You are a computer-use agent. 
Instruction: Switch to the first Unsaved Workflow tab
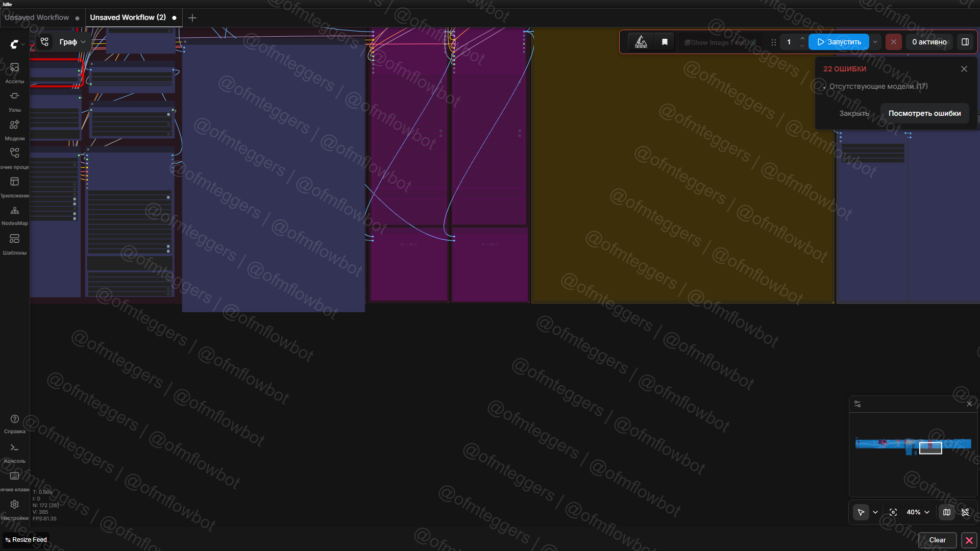click(x=37, y=17)
